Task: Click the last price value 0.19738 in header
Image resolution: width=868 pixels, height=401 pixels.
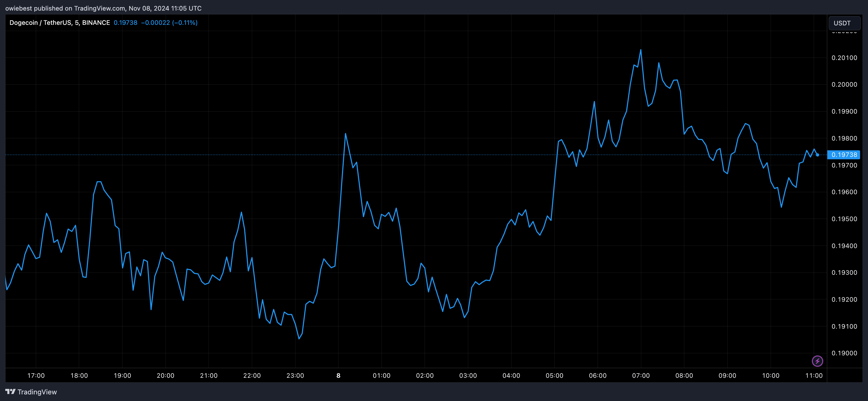Action: (x=125, y=22)
